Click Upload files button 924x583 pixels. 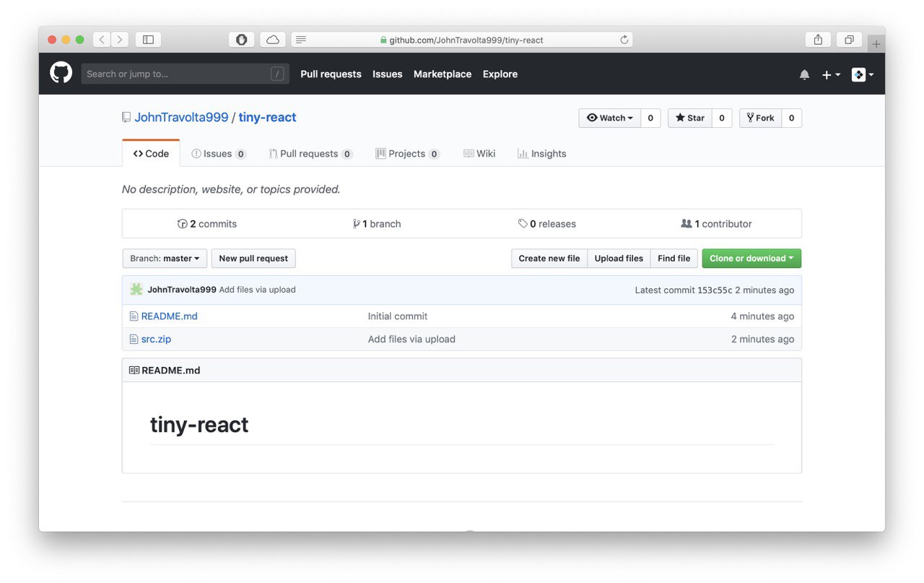pyautogui.click(x=619, y=258)
